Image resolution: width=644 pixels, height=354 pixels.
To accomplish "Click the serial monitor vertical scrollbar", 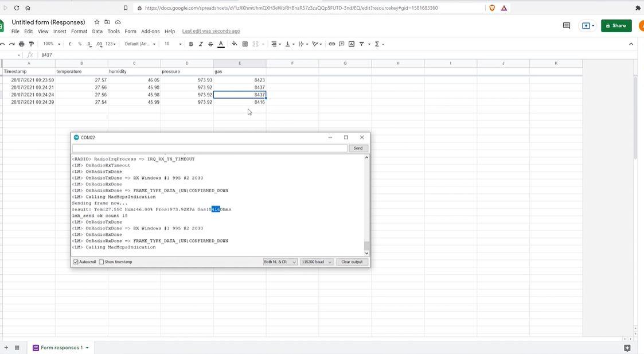I will coord(366,205).
